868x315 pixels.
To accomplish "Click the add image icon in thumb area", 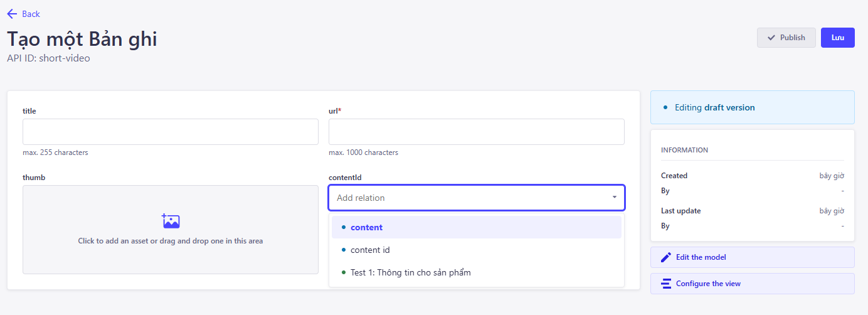I will 171,221.
